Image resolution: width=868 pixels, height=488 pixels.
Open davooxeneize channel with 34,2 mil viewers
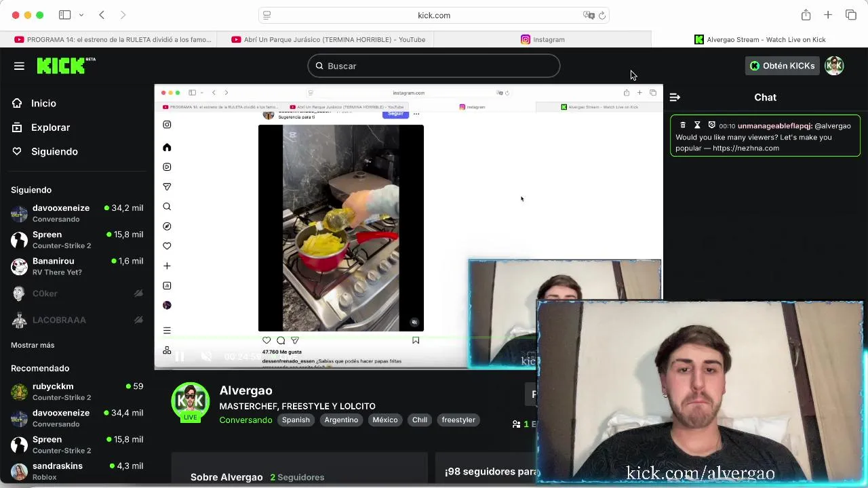click(x=77, y=213)
